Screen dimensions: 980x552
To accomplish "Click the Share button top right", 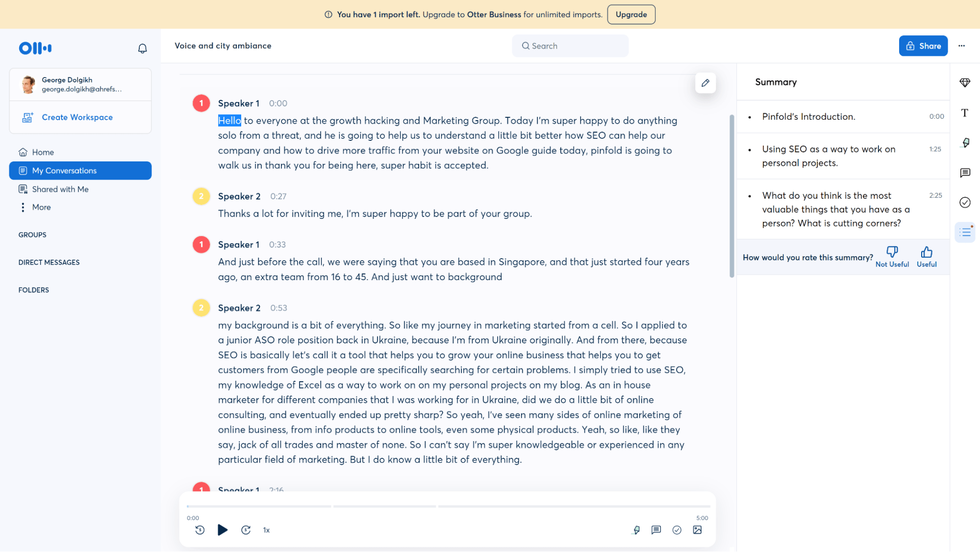I will point(924,46).
